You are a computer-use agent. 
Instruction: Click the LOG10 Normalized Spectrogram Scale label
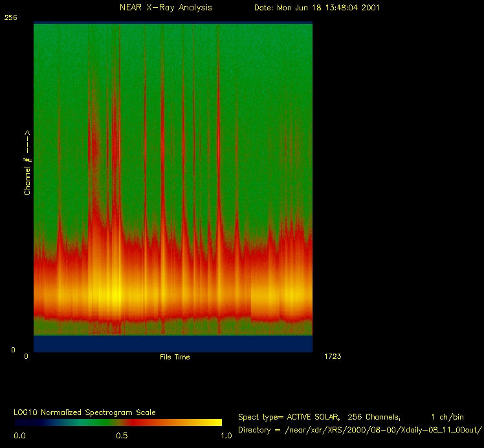[x=85, y=412]
